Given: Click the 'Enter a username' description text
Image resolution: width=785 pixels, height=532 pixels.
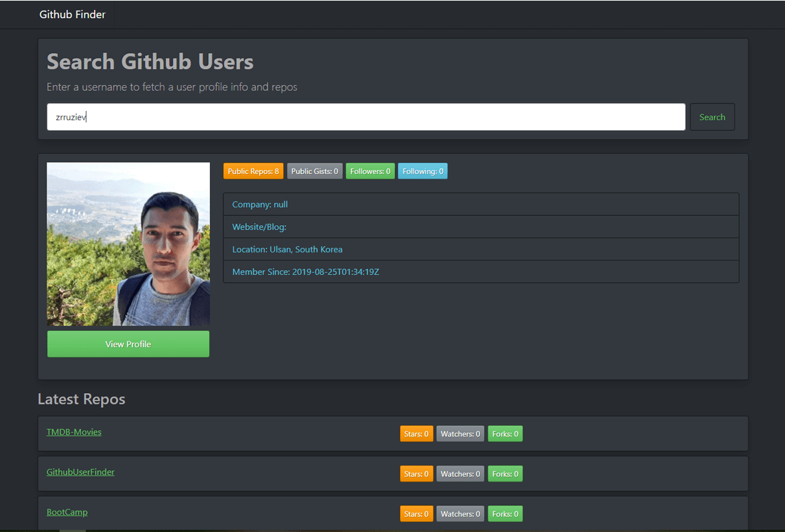Looking at the screenshot, I should (x=171, y=87).
